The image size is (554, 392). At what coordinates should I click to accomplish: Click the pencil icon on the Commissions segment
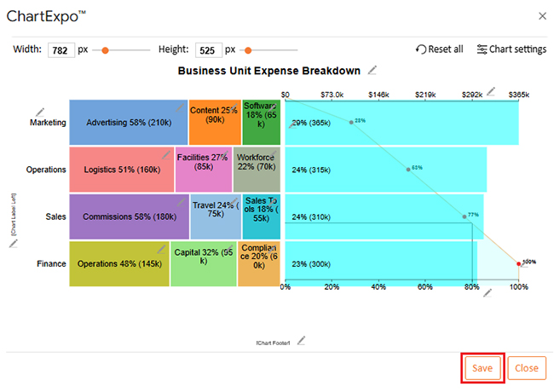[x=182, y=202]
